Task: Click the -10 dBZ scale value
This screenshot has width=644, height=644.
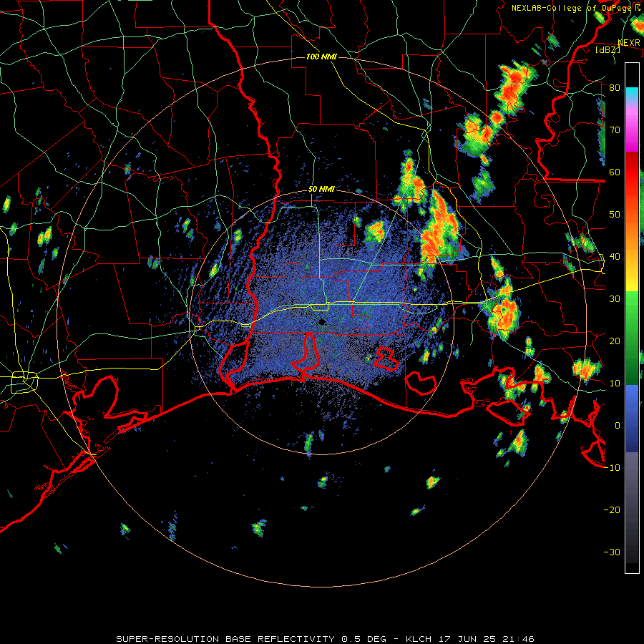Action: click(612, 468)
